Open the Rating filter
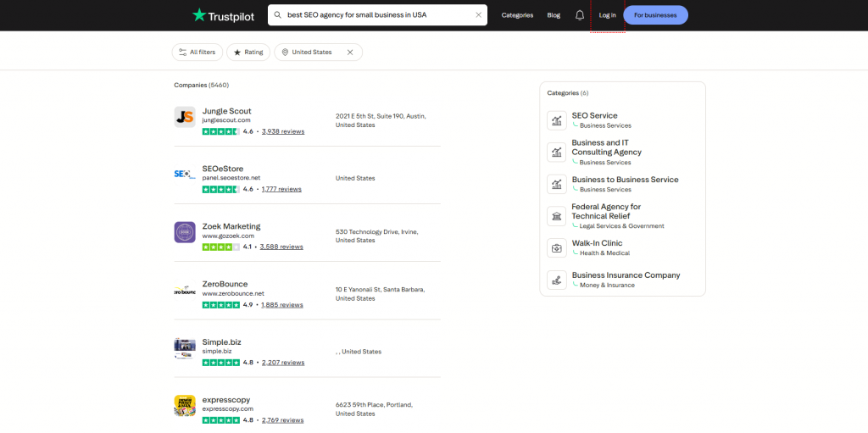Viewport: 868px width, 433px height. 248,52
